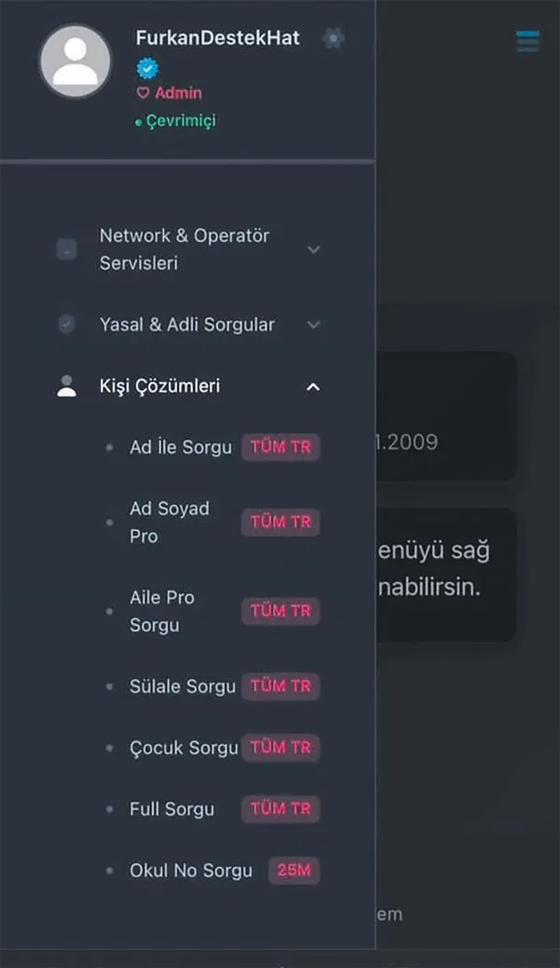Viewport: 560px width, 968px height.
Task: Select the Ad Soyad Pro menu item
Action: [169, 522]
